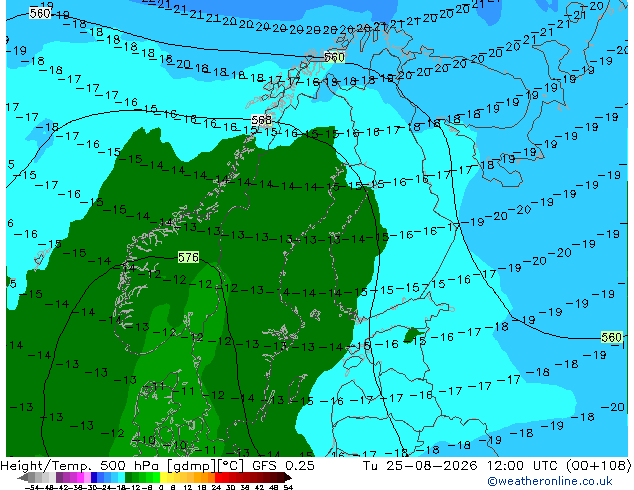634x490 pixels.
Task: Click the grey left arrow end of color scale
Action: (x=23, y=478)
